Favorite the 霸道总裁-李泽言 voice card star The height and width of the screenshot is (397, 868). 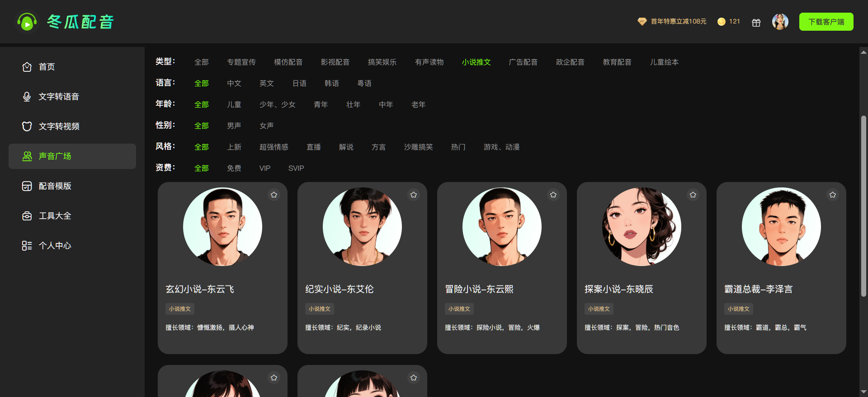click(833, 195)
